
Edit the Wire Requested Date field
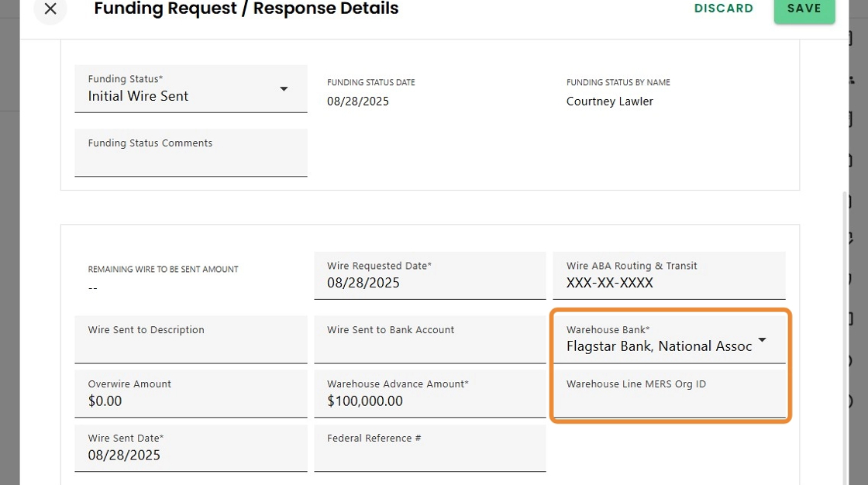click(429, 283)
